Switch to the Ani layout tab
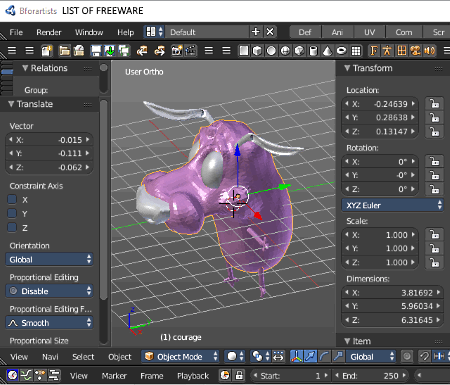This screenshot has height=385, width=450. (337, 32)
